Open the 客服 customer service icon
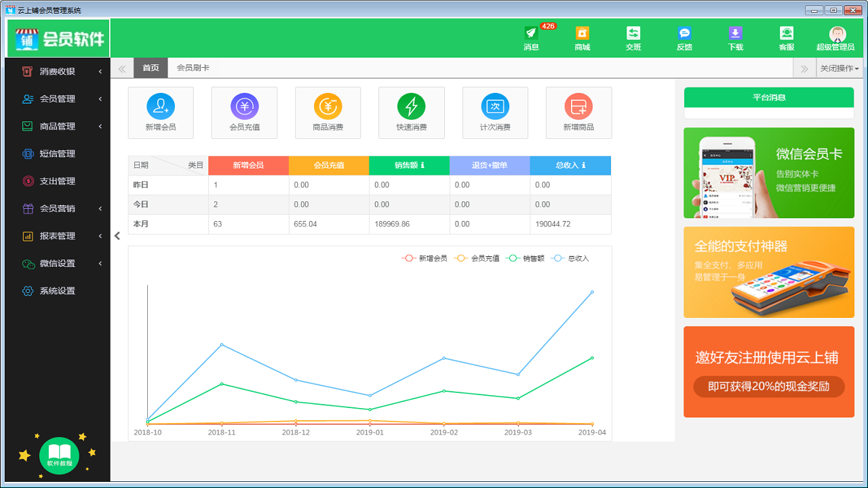 [x=786, y=37]
